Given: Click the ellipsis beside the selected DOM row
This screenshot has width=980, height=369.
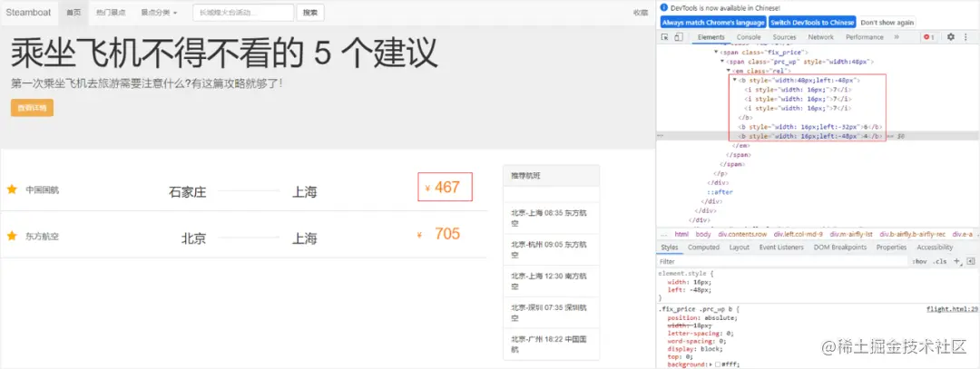Looking at the screenshot, I should tap(660, 135).
